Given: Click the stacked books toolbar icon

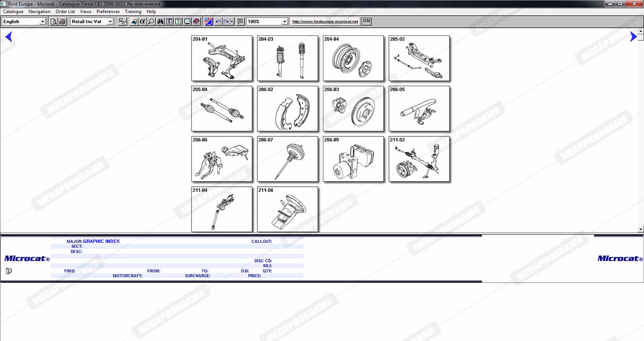Looking at the screenshot, I should point(196,22).
